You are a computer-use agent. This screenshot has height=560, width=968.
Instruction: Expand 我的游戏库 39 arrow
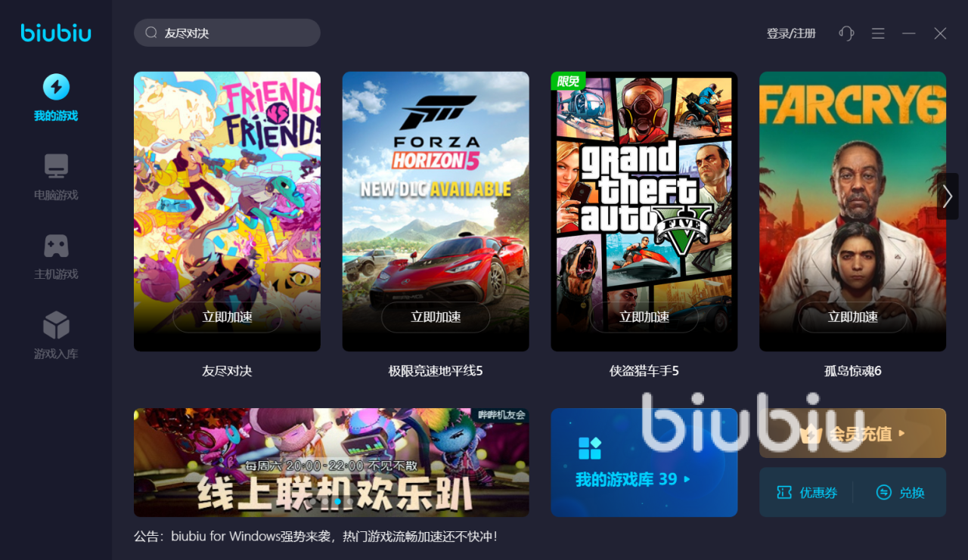point(687,479)
